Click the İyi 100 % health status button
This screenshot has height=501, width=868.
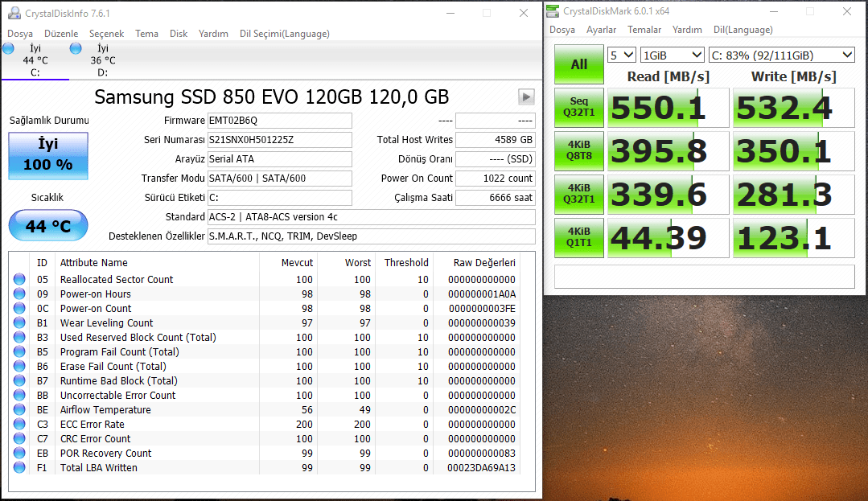point(48,155)
